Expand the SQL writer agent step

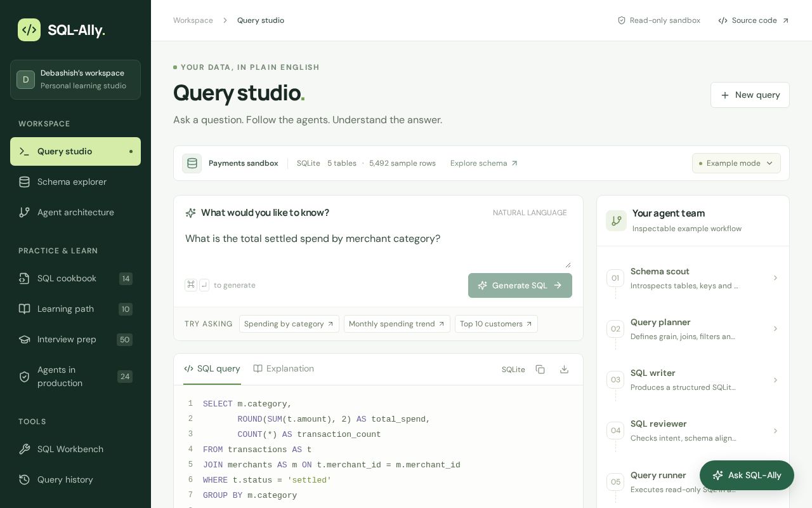(x=693, y=380)
